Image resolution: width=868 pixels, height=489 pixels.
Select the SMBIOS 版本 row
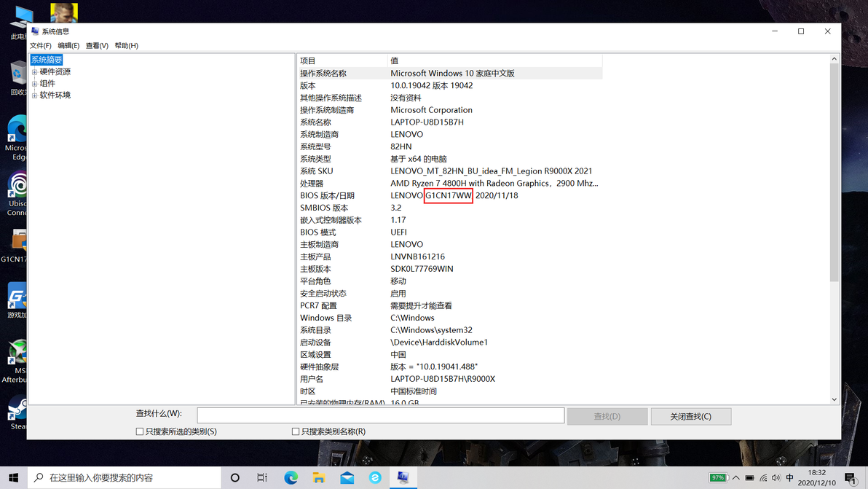[x=449, y=208]
